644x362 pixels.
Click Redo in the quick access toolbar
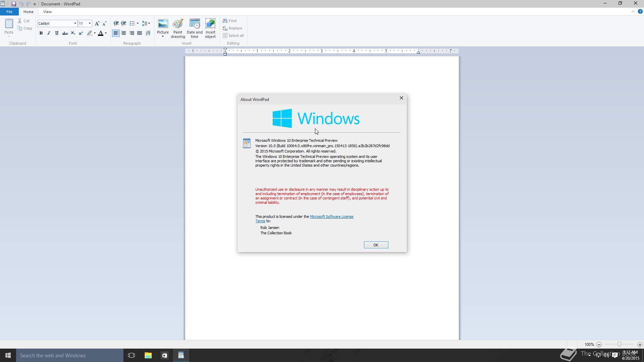(x=29, y=4)
